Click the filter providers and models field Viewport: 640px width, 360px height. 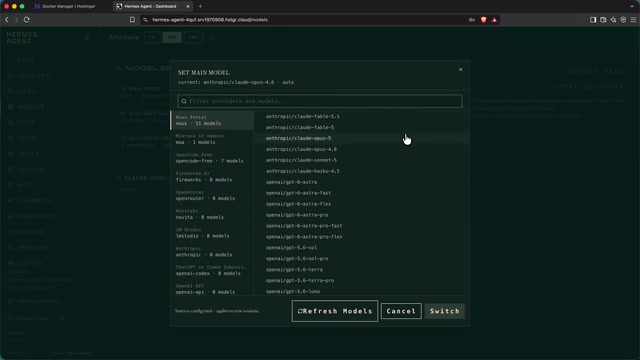[x=320, y=101]
